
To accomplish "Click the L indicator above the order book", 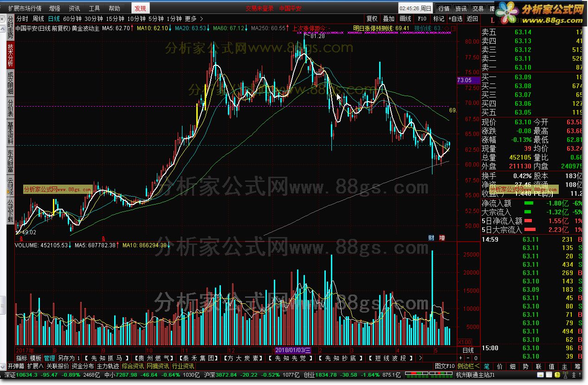I will 492,20.
